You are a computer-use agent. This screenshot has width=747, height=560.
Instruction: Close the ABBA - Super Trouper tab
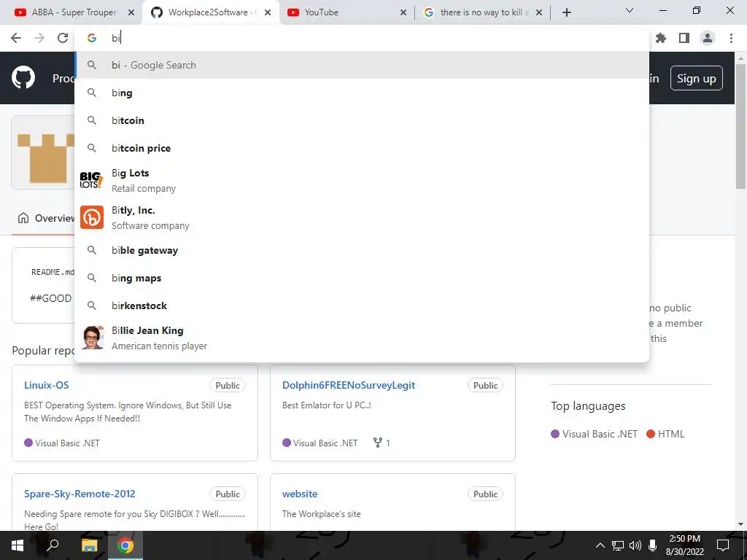pos(131,13)
